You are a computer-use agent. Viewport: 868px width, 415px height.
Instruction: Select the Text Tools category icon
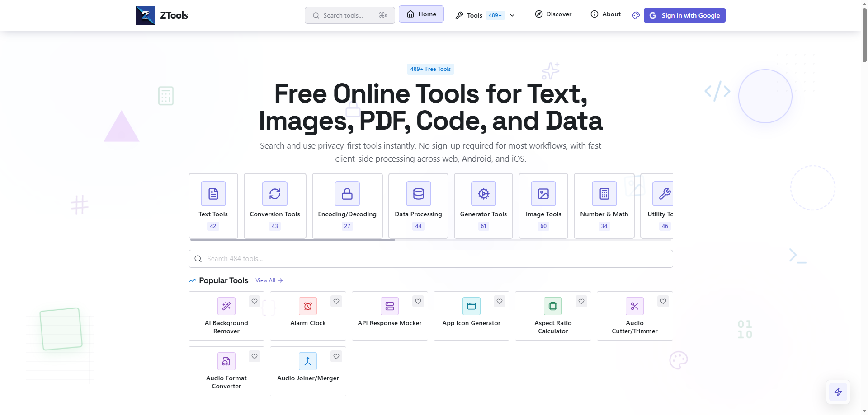tap(213, 194)
